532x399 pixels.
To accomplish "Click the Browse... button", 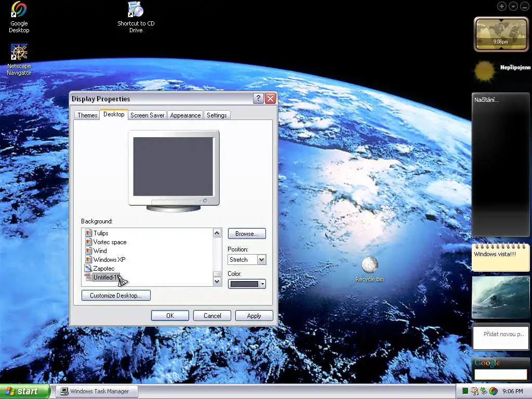I will [x=247, y=233].
